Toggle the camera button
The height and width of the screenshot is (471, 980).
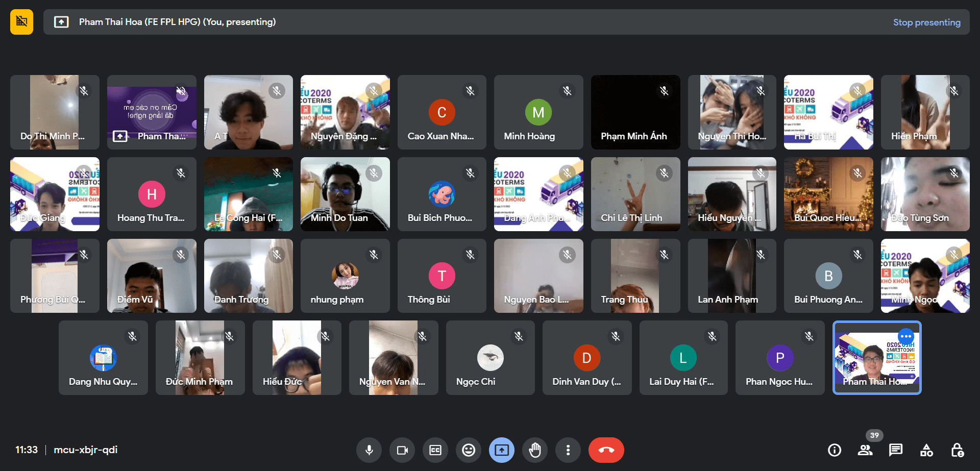pos(402,450)
